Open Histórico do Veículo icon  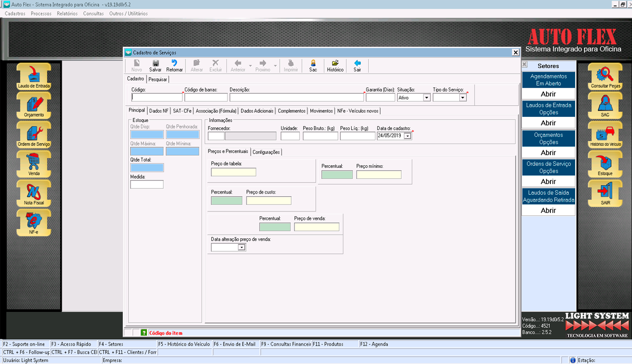(605, 135)
